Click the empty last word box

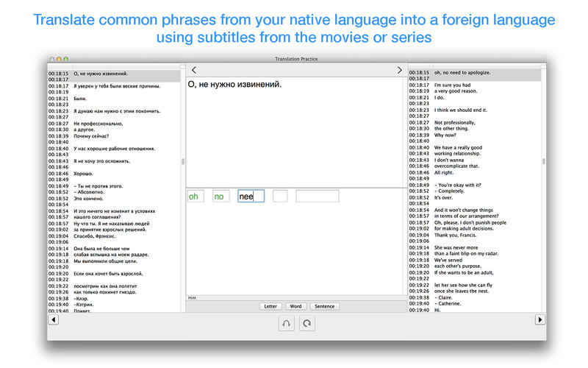318,196
